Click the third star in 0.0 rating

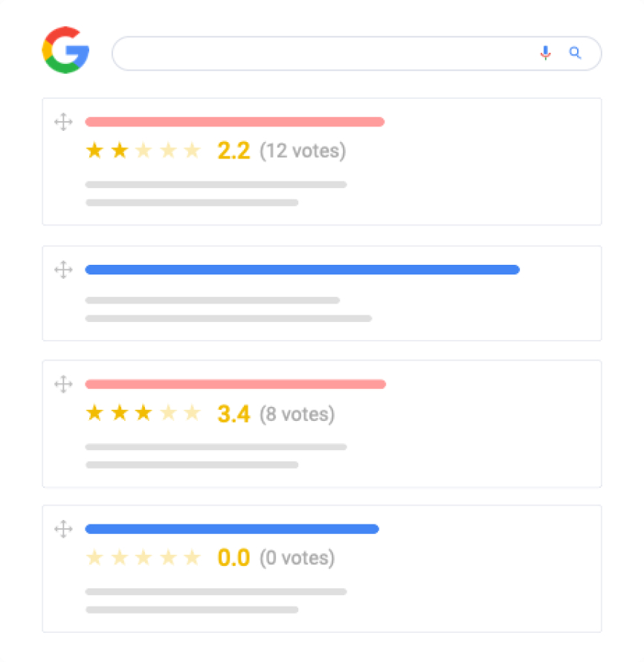point(144,557)
